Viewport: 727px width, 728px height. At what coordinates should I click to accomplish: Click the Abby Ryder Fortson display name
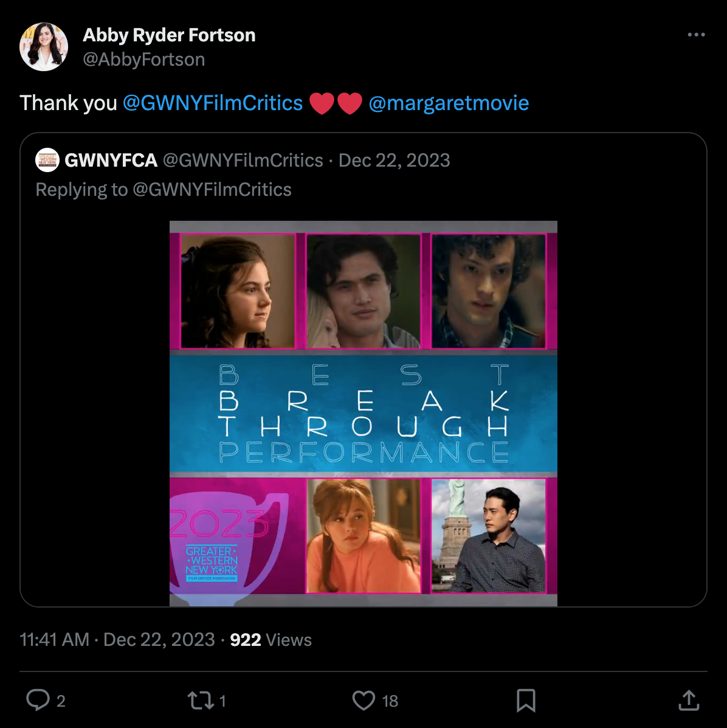pos(169,35)
